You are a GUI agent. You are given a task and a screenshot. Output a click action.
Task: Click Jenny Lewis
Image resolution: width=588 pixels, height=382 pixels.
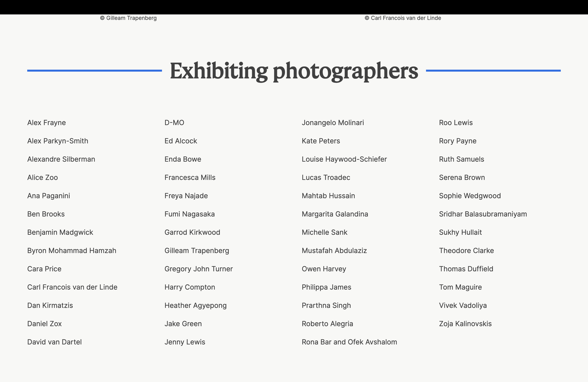pos(185,342)
